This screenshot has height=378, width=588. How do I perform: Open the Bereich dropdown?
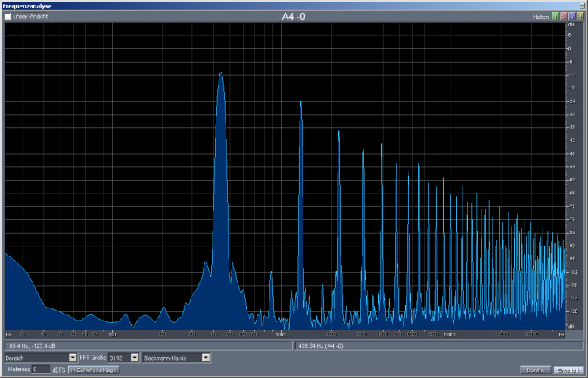(x=73, y=358)
